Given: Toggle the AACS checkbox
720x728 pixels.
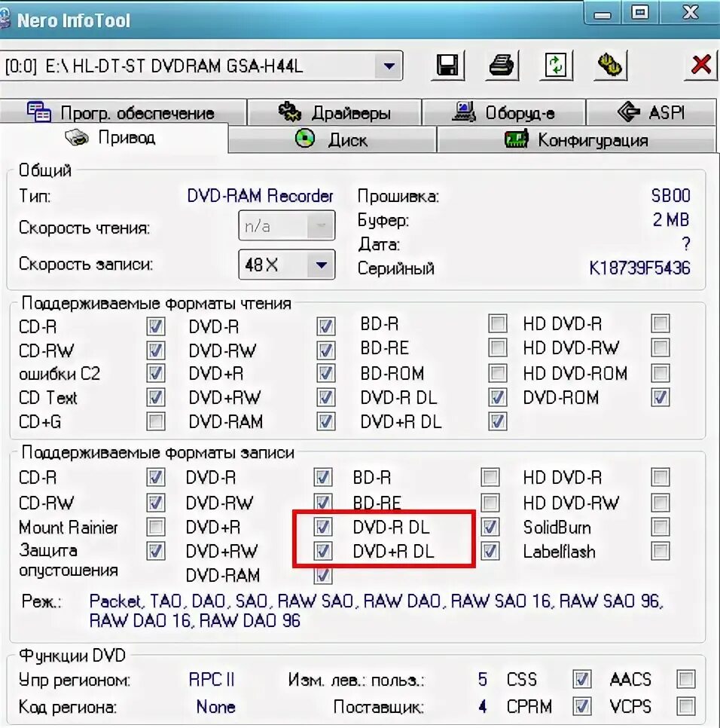Looking at the screenshot, I should pyautogui.click(x=685, y=679).
